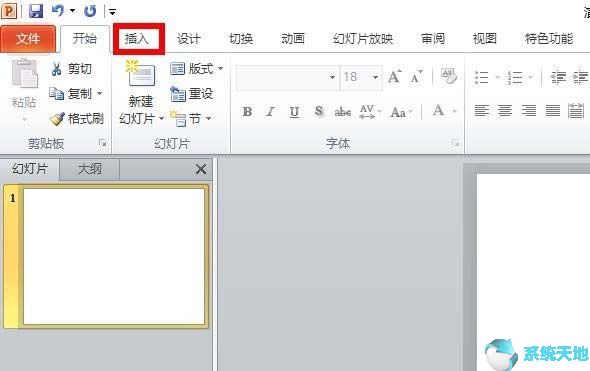Viewport: 590px width, 371px height.
Task: Switch to the 视图 tab
Action: 485,38
